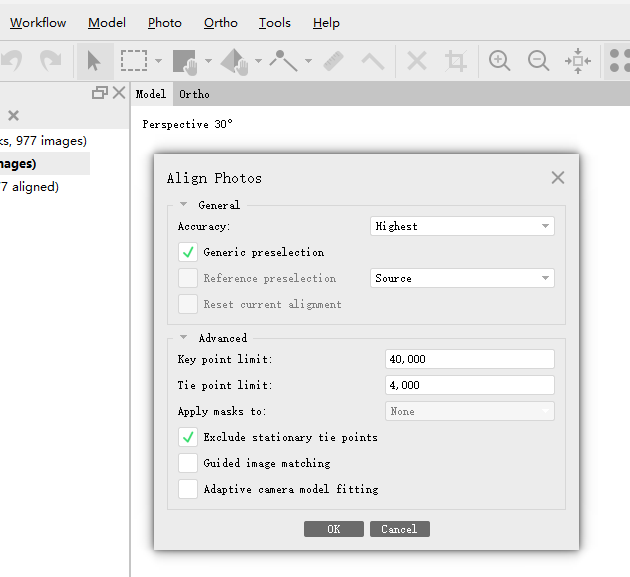Viewport: 630px width, 577px height.
Task: Collapse the General section
Action: click(184, 205)
